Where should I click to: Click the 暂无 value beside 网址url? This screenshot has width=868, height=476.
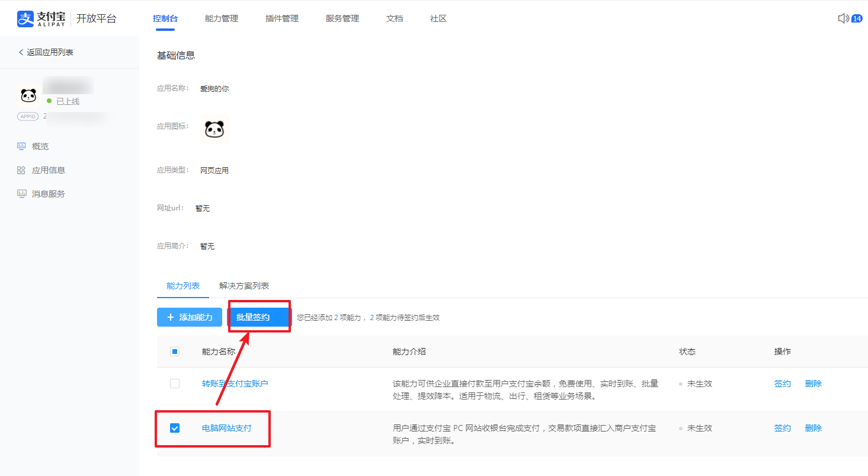tap(203, 208)
